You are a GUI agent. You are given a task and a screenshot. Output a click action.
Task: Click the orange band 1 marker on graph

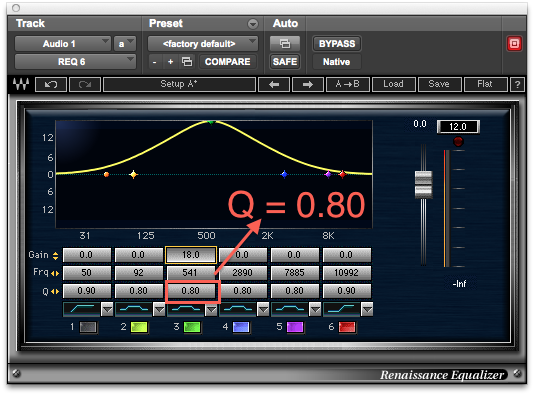(106, 174)
